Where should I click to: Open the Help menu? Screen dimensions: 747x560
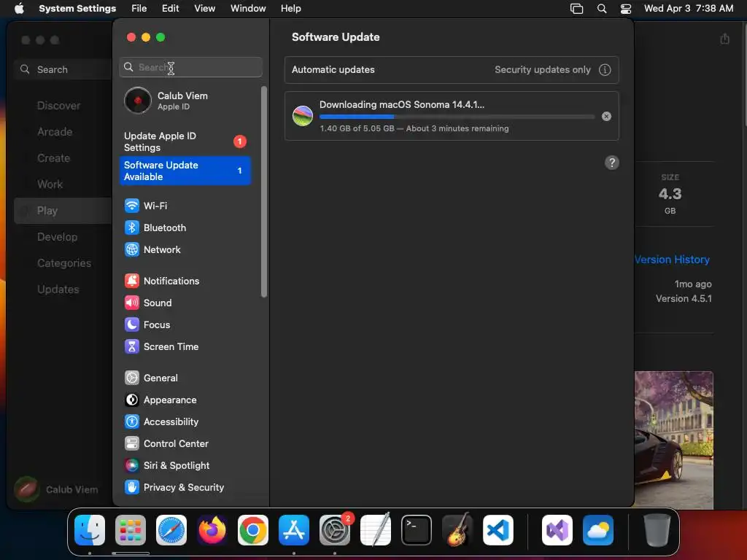pos(290,9)
